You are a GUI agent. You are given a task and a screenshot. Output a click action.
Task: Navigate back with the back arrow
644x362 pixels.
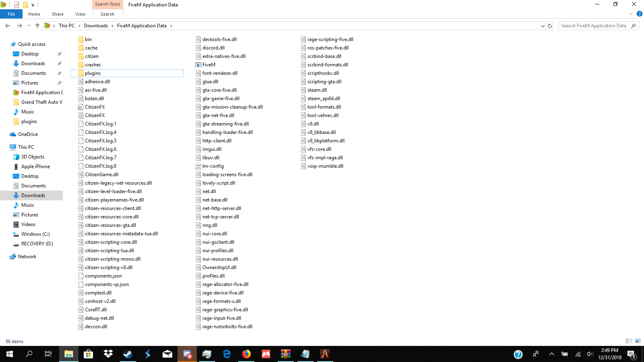tap(8, 26)
